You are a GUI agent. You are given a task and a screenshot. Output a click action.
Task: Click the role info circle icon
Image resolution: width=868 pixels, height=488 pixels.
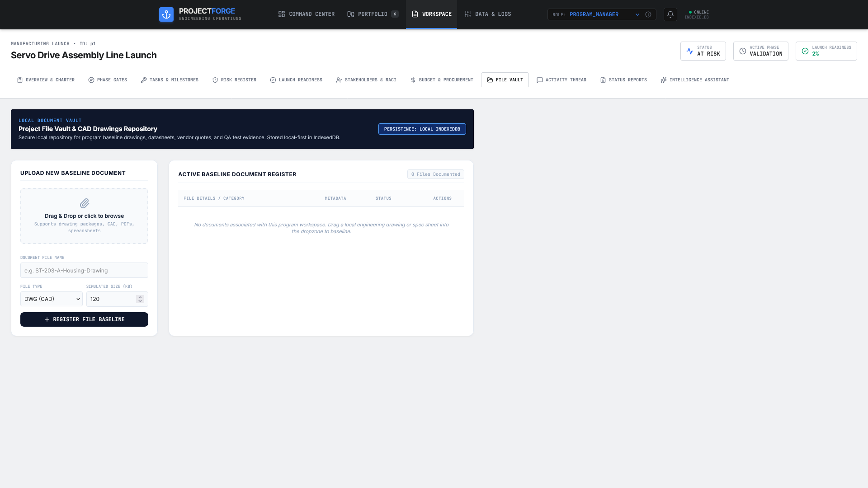point(648,14)
